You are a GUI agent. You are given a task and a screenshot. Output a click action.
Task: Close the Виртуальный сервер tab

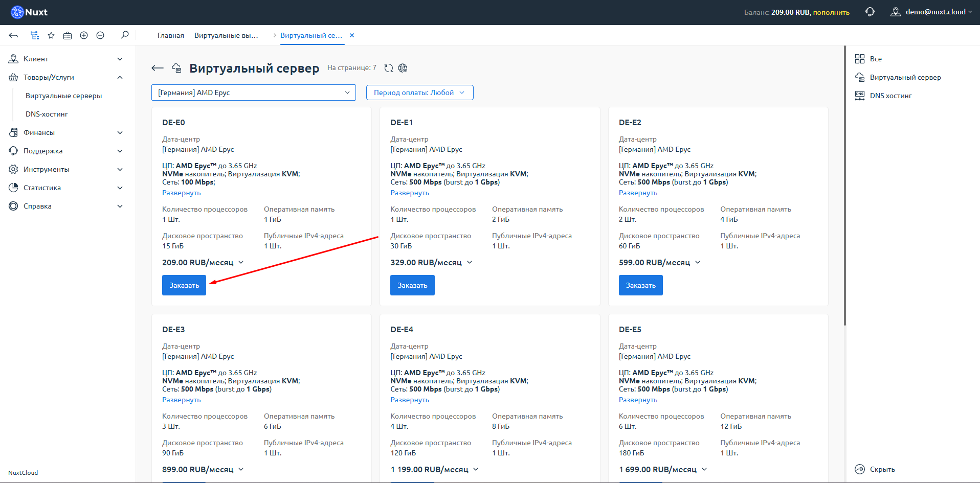352,35
